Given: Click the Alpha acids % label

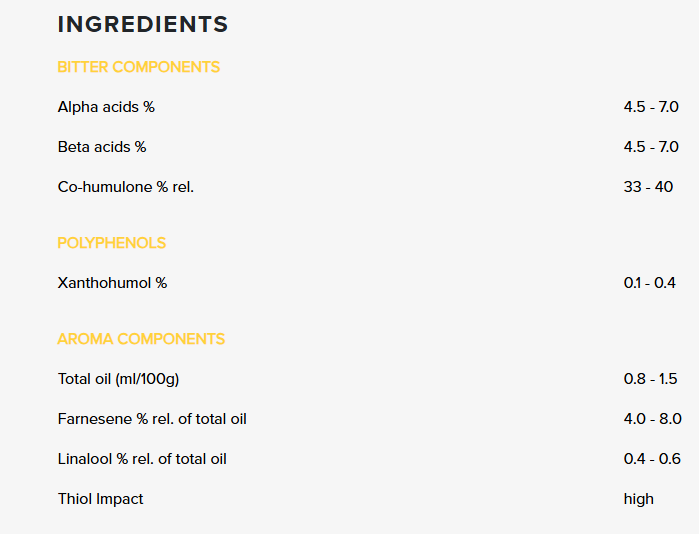Looking at the screenshot, I should tap(106, 107).
